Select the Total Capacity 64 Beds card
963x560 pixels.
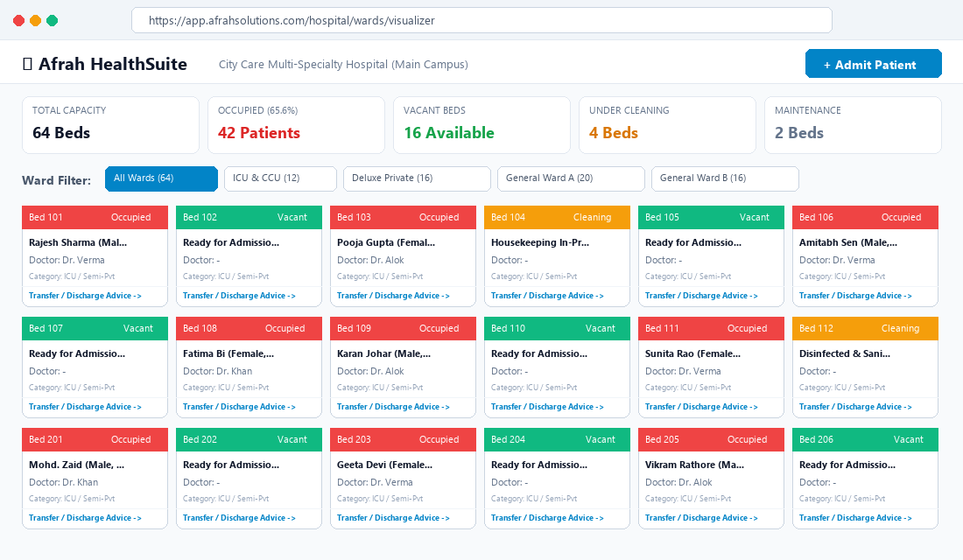pos(110,124)
